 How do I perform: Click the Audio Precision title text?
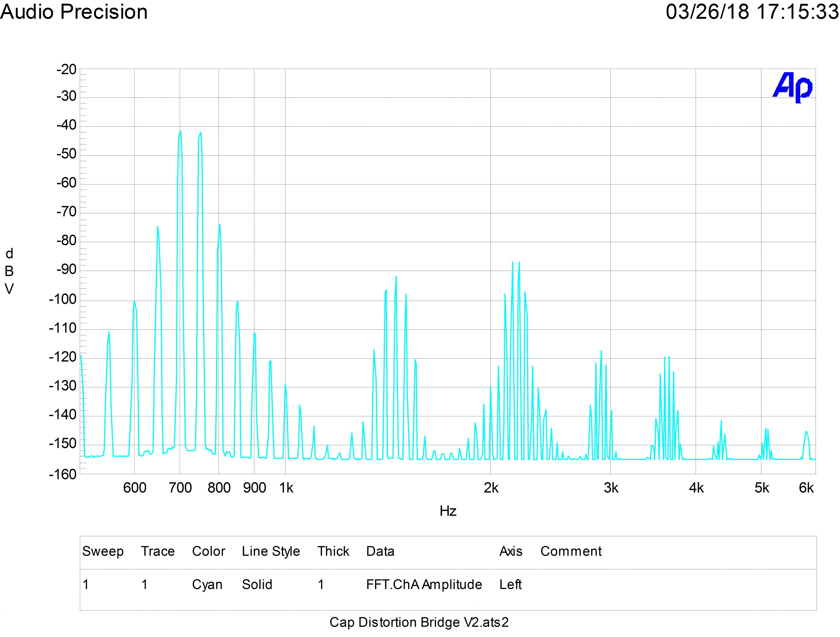[x=74, y=12]
